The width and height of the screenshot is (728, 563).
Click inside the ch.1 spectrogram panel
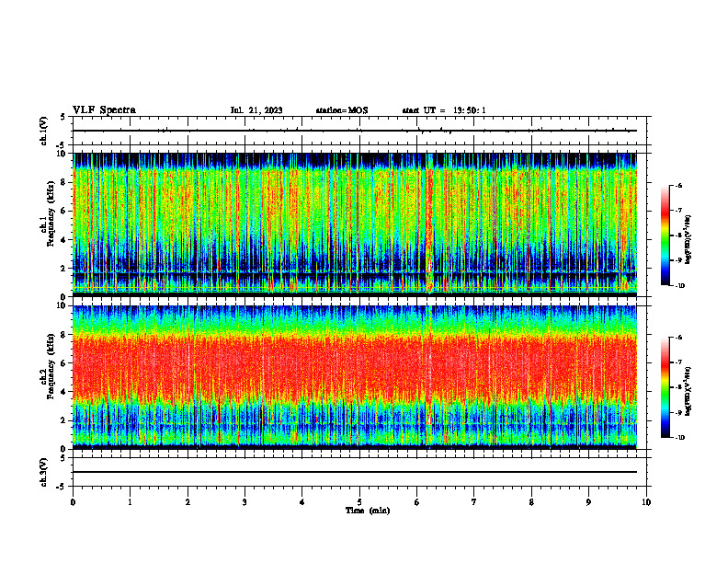355,224
